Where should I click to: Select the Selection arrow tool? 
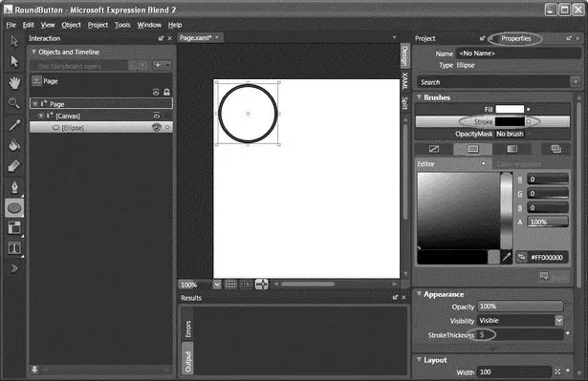(x=14, y=41)
